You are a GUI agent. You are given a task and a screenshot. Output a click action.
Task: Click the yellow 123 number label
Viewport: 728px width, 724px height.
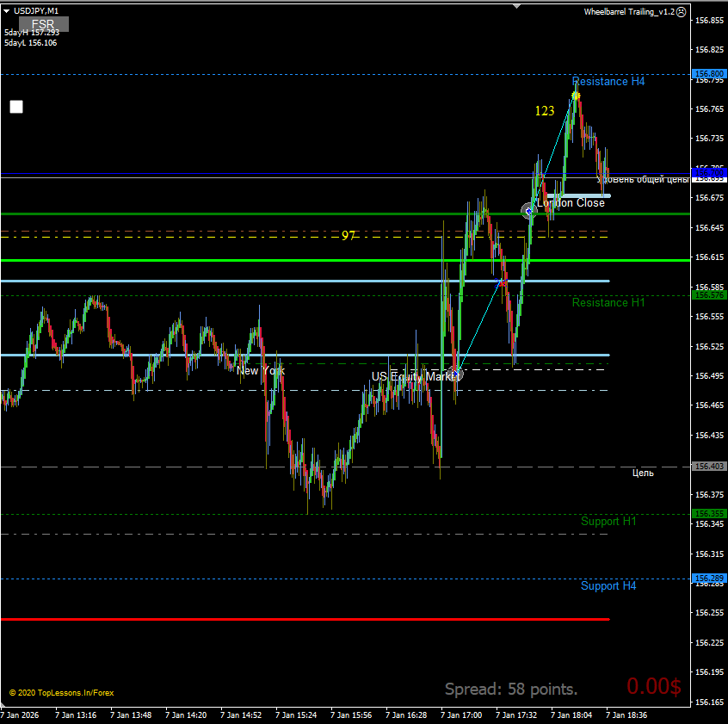(x=545, y=110)
